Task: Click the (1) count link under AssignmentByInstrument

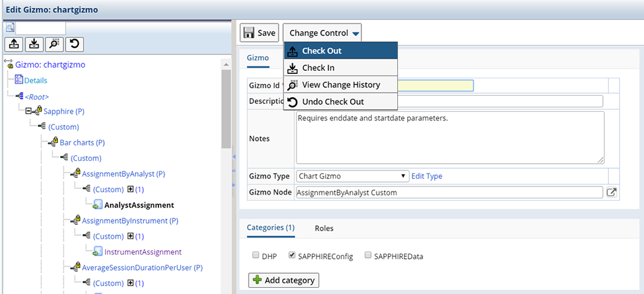Action: pyautogui.click(x=140, y=236)
